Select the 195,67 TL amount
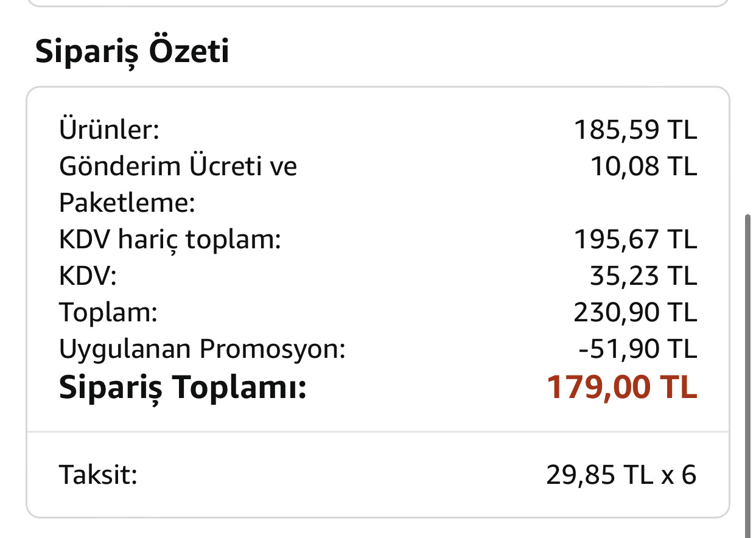This screenshot has width=756, height=538. (x=635, y=240)
